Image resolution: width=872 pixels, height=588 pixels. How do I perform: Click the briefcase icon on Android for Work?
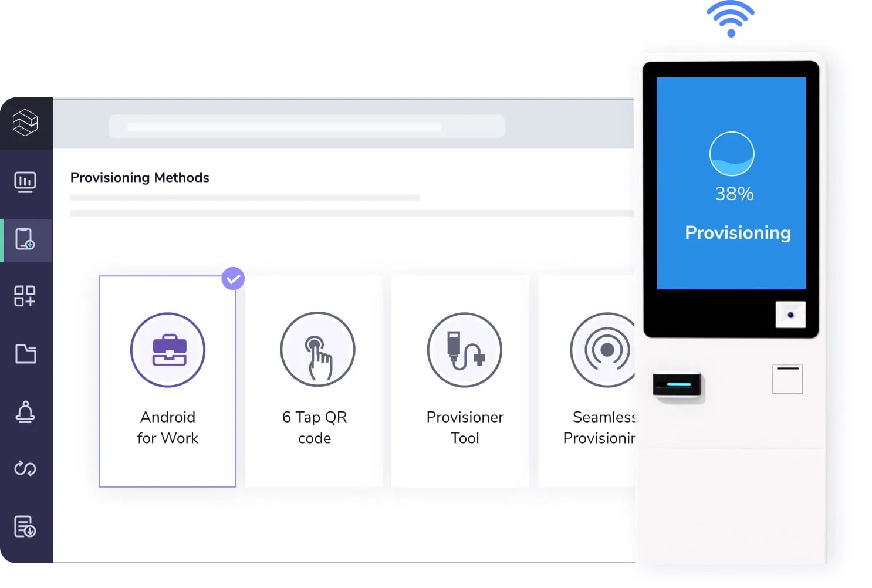pyautogui.click(x=168, y=350)
